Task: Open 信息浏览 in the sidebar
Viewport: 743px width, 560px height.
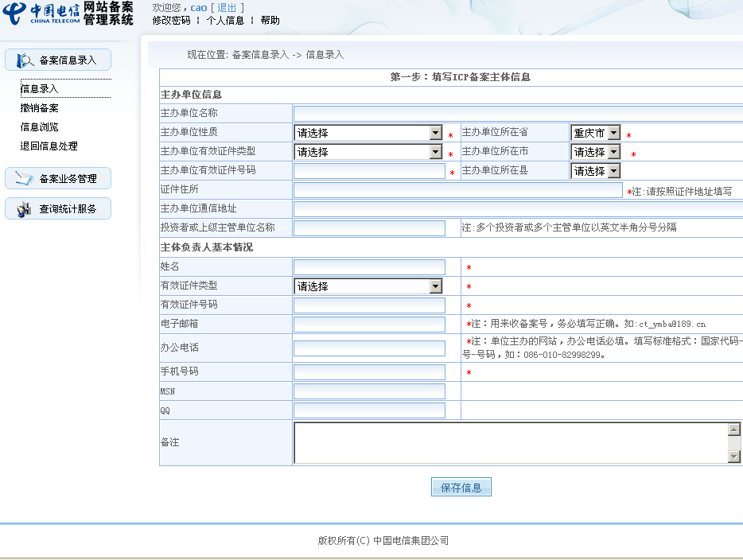Action: click(40, 127)
